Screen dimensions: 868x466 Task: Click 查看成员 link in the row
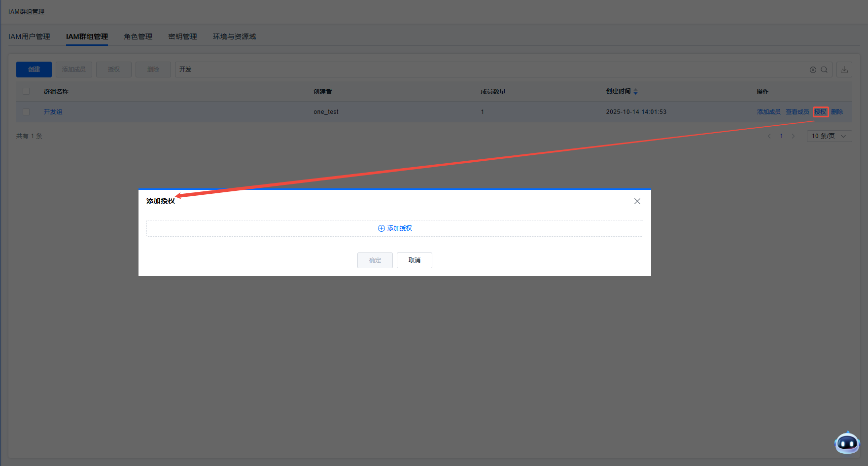(x=797, y=112)
